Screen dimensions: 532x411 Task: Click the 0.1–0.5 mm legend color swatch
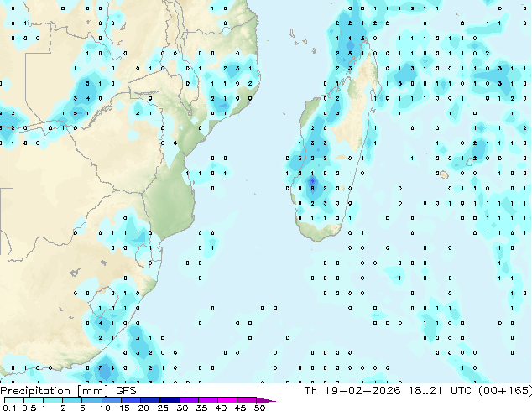click(x=14, y=400)
